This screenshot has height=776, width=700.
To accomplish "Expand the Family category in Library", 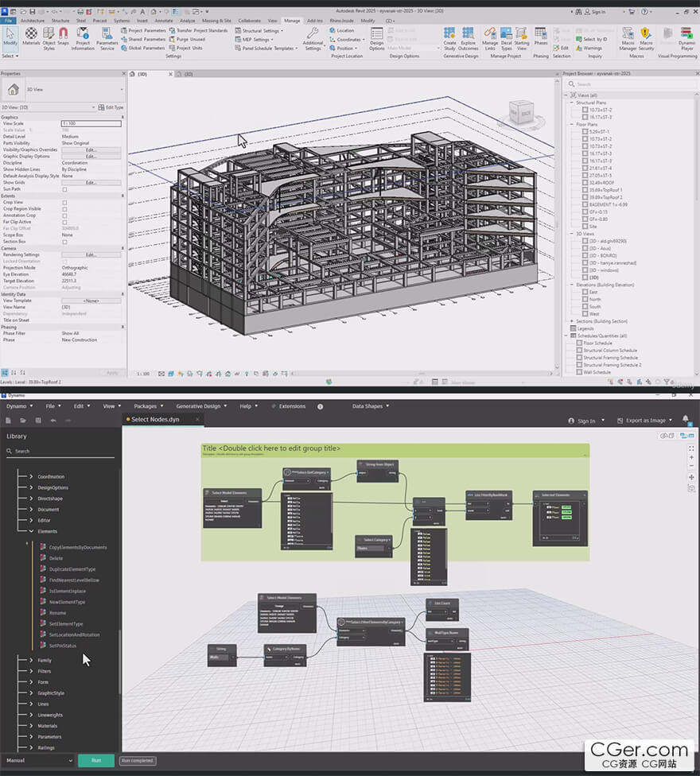I will tap(32, 660).
